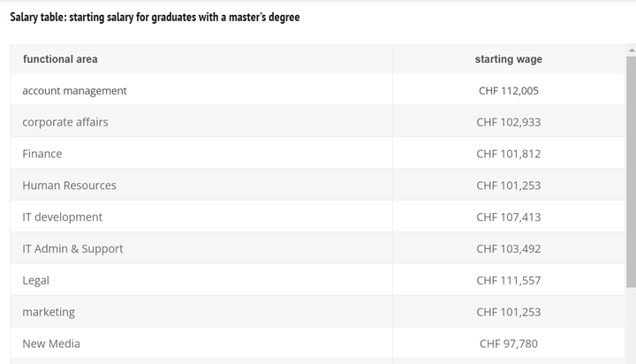636x364 pixels.
Task: Select the "IT Admin & Support" row label
Action: tap(72, 248)
